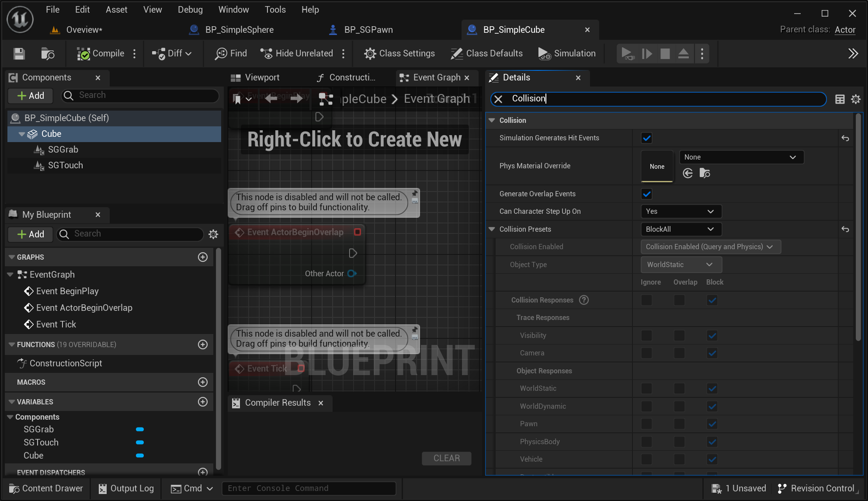This screenshot has height=501, width=868.
Task: Uncheck Generate Overlap Events
Action: coord(646,194)
